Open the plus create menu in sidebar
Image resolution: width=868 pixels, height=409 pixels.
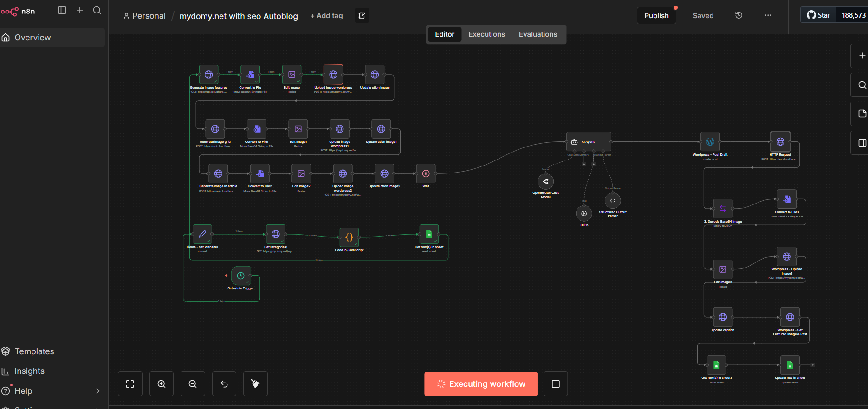tap(80, 10)
